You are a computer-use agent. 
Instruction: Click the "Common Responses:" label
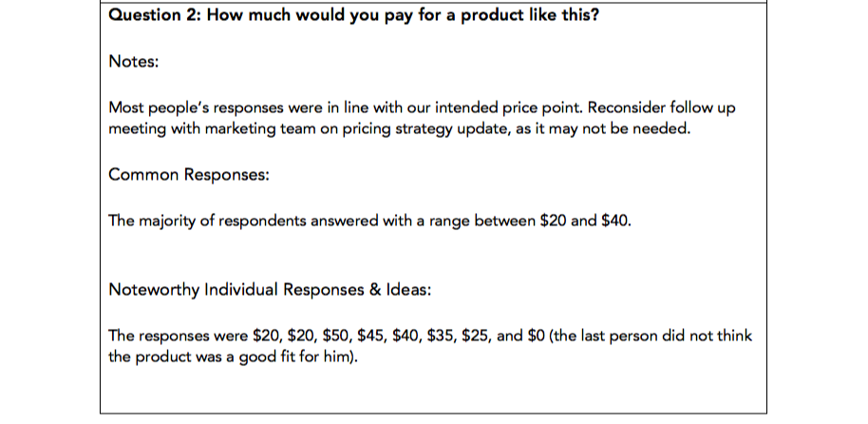click(178, 174)
